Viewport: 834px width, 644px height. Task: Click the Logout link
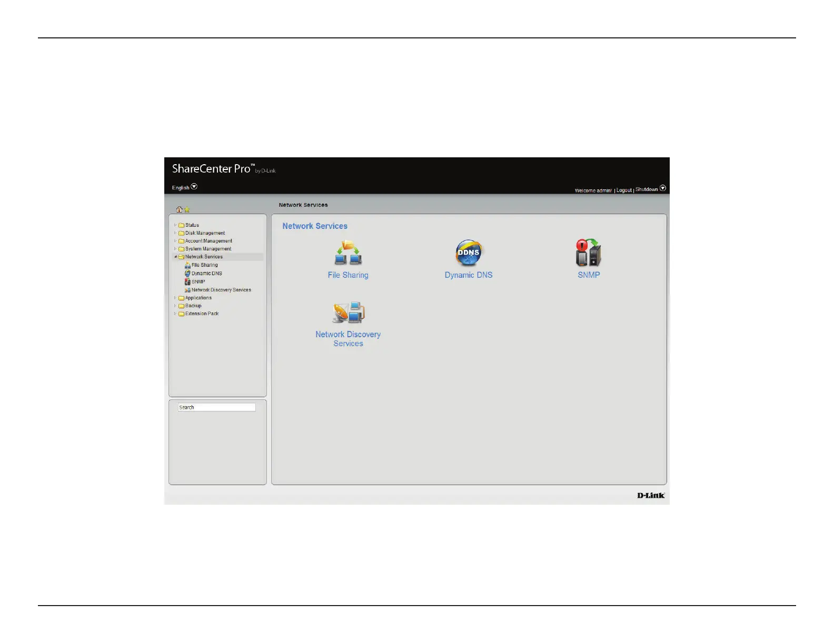click(624, 190)
